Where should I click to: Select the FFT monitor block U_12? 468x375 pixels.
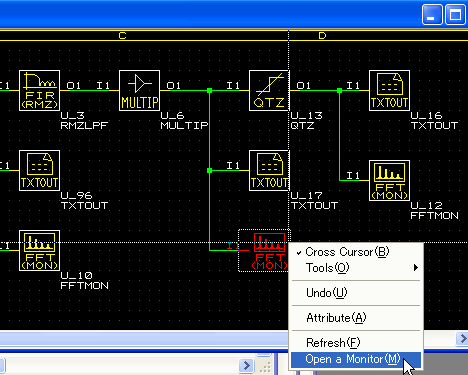click(x=389, y=180)
